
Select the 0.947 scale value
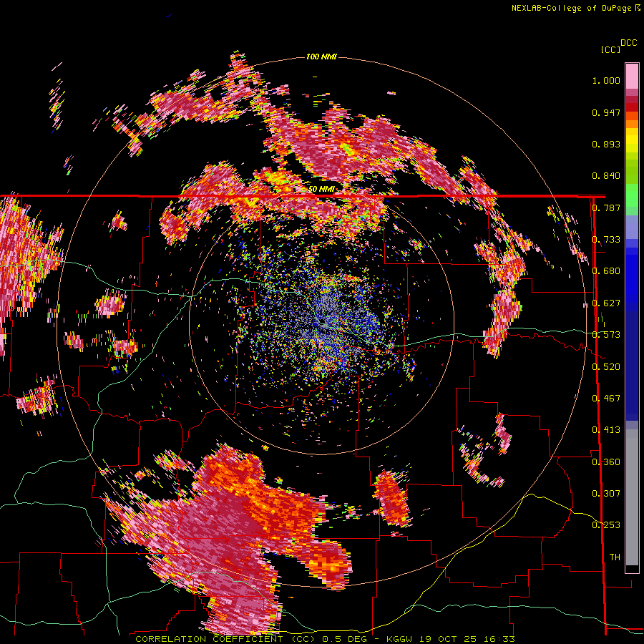click(x=606, y=112)
